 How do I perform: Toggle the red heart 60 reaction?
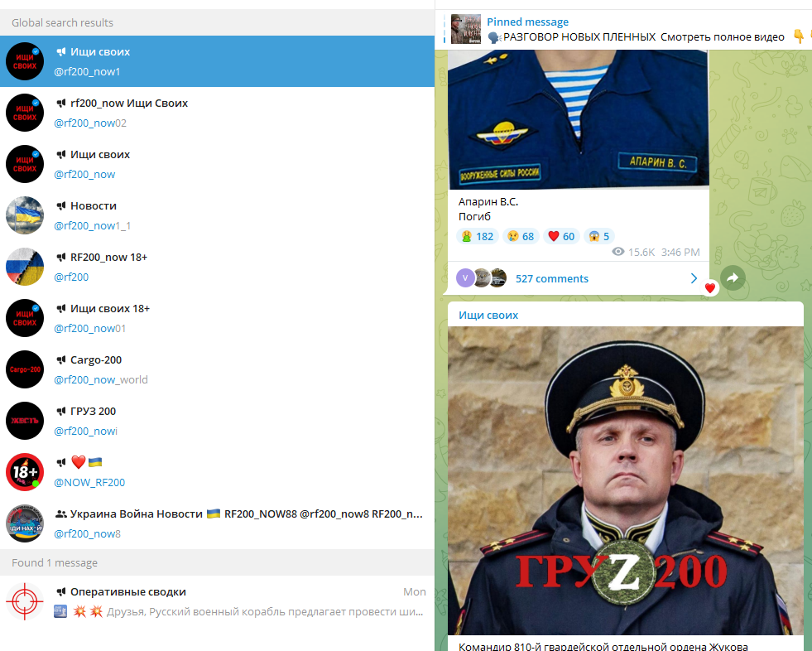561,236
